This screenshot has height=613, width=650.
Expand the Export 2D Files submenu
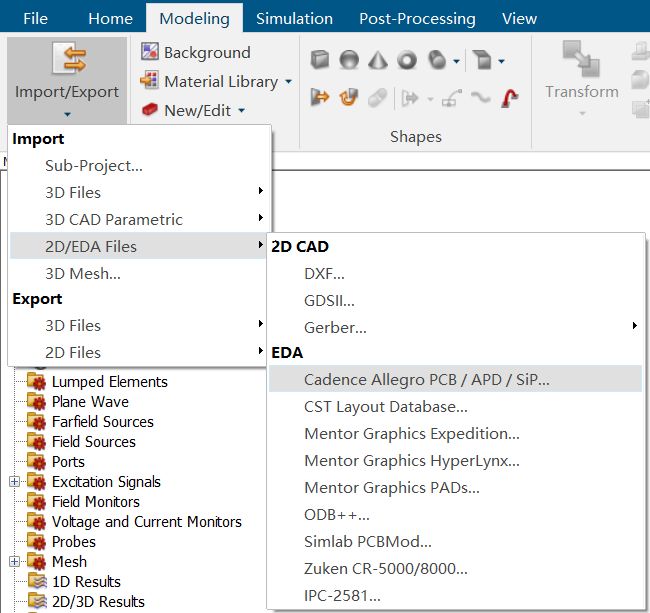coord(261,351)
